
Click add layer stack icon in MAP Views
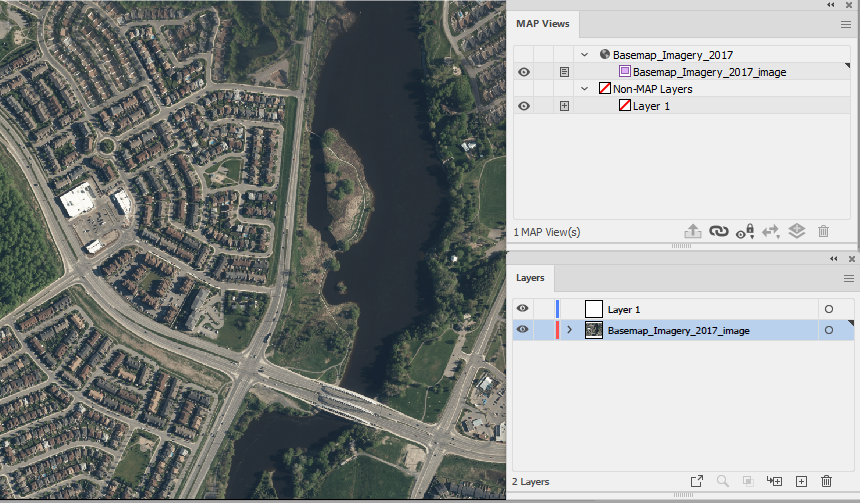coord(797,231)
